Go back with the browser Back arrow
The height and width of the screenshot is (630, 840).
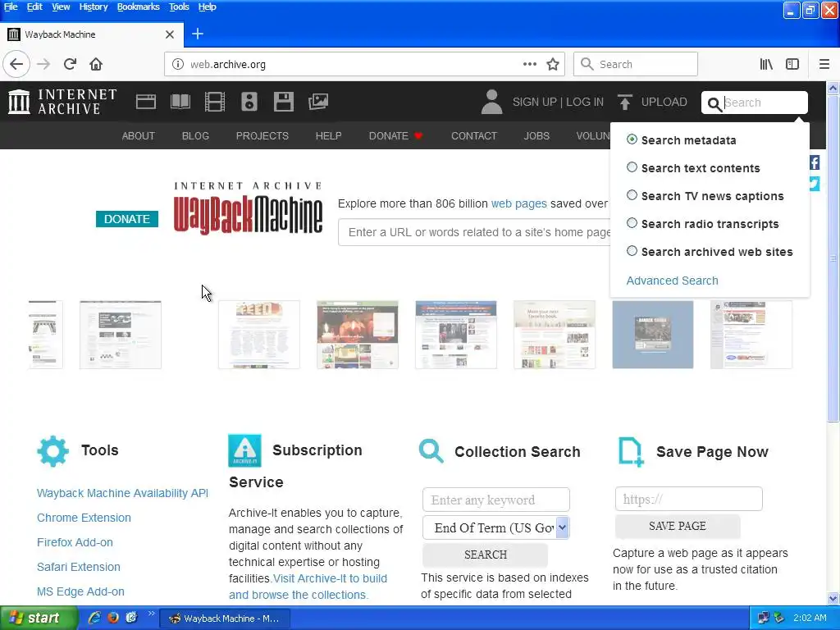pos(16,64)
